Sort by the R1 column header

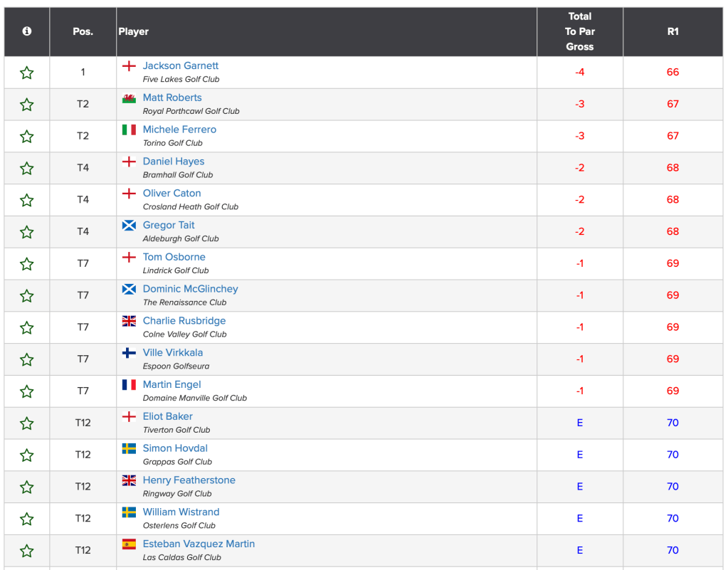click(x=672, y=31)
